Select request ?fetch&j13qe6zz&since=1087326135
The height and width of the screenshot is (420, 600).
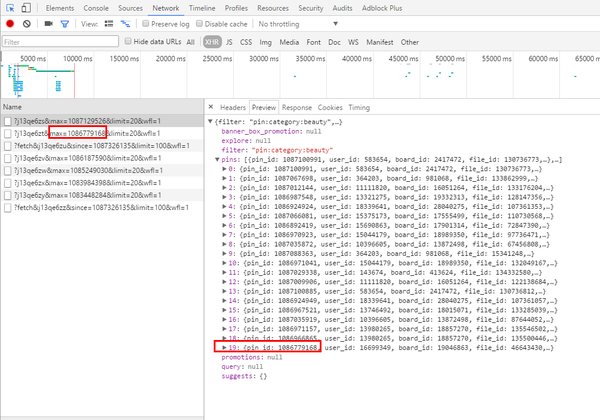(101, 207)
